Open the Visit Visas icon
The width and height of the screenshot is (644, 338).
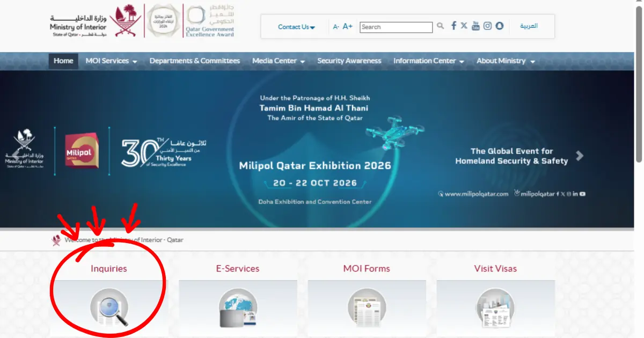click(x=496, y=308)
